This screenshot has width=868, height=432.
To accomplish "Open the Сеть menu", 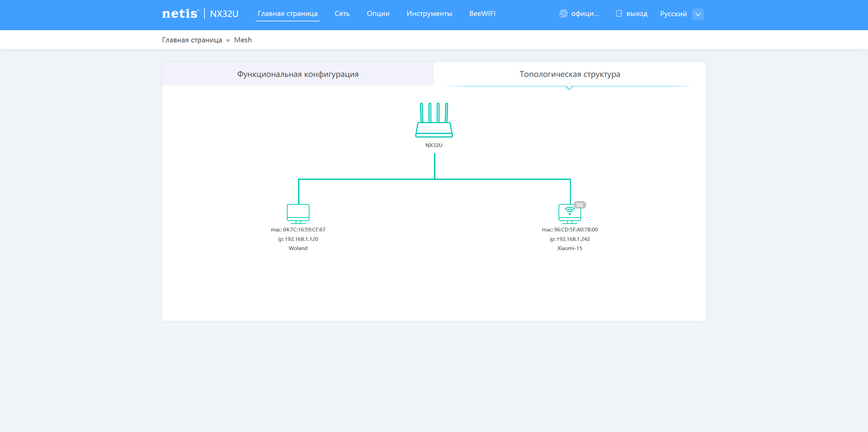I will [x=342, y=14].
